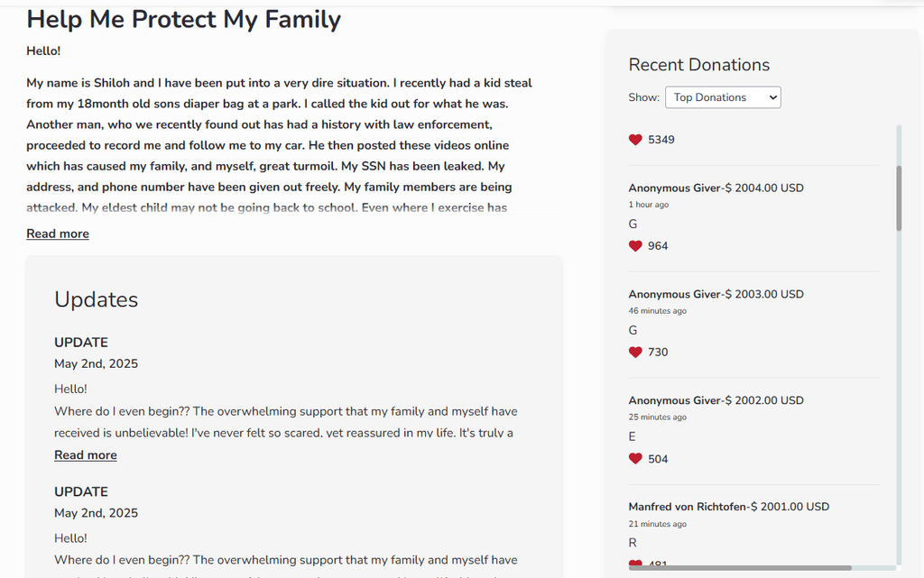Click the Recent Donations heading

(x=699, y=65)
